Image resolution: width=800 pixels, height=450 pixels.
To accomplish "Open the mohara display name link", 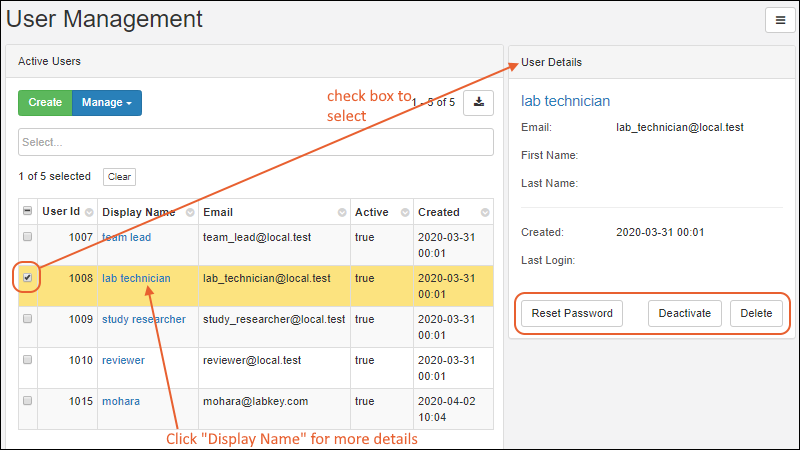I will (121, 401).
